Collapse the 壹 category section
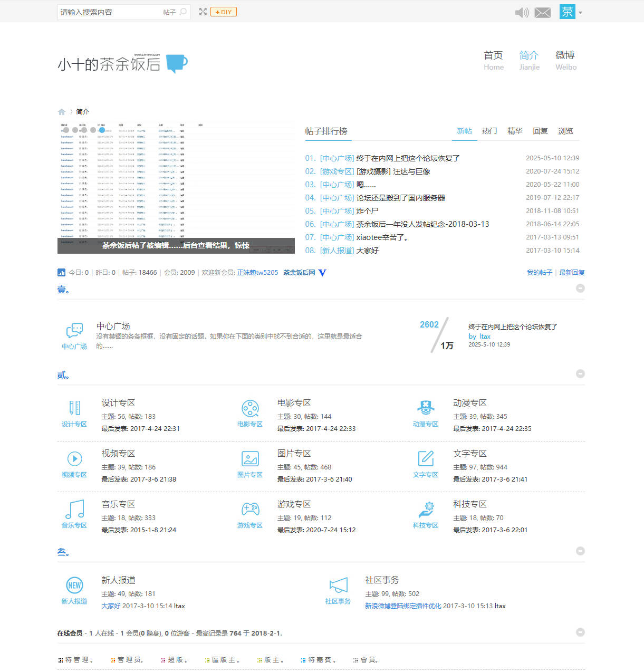Viewport: 644px width, 672px height. click(580, 289)
